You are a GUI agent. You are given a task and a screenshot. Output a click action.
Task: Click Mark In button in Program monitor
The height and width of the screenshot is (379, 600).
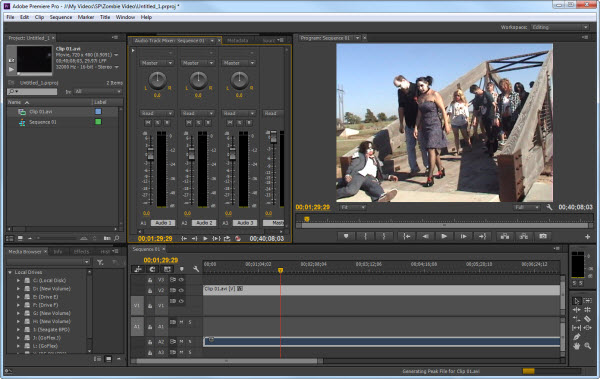click(x=365, y=237)
